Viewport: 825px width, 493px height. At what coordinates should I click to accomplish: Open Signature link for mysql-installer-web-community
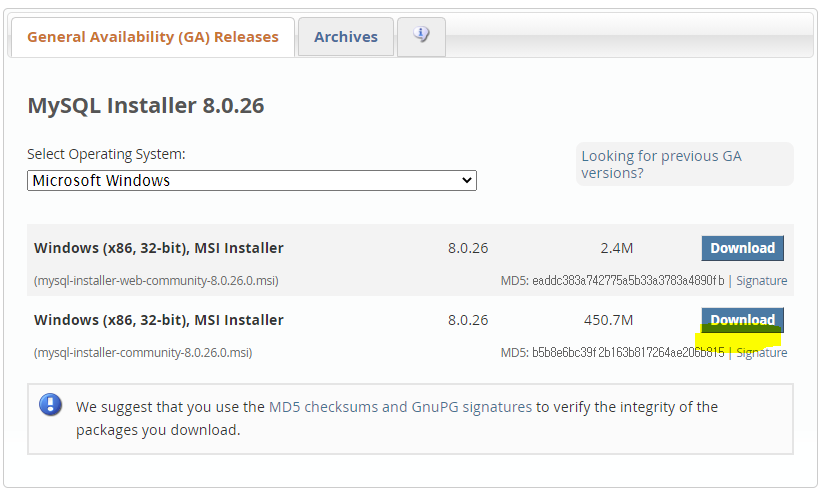pos(761,280)
